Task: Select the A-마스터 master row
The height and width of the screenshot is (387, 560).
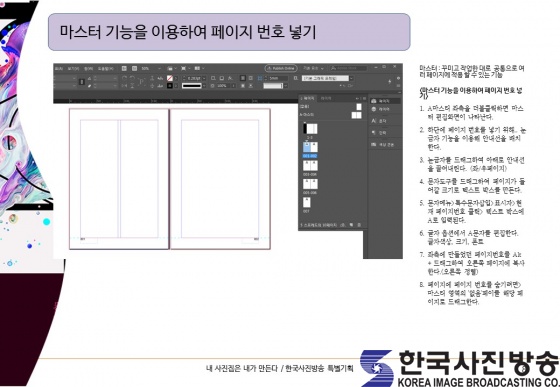Action: click(x=332, y=115)
